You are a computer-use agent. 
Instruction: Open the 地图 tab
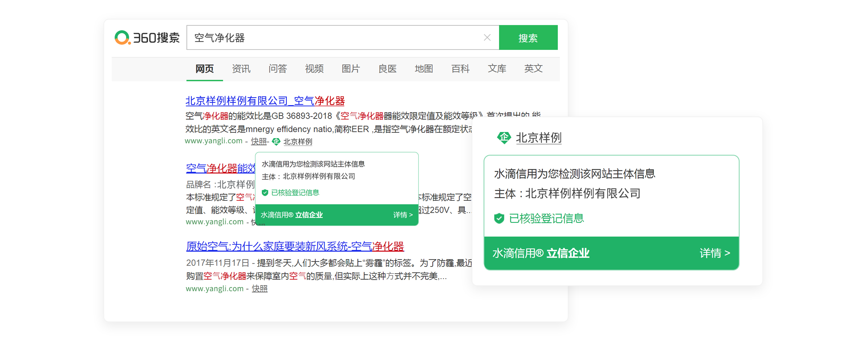click(424, 69)
